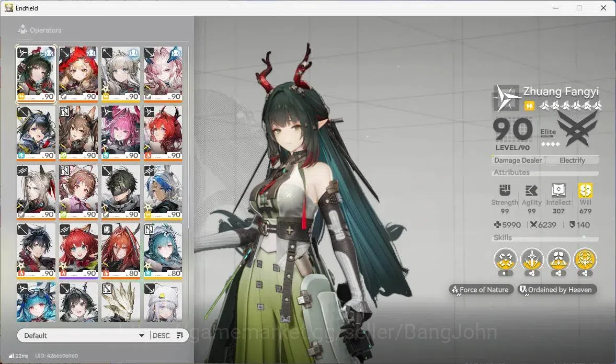This screenshot has width=616, height=364.
Task: Pick the dark-blue-haired cat-eared operator
Action: coord(36,133)
